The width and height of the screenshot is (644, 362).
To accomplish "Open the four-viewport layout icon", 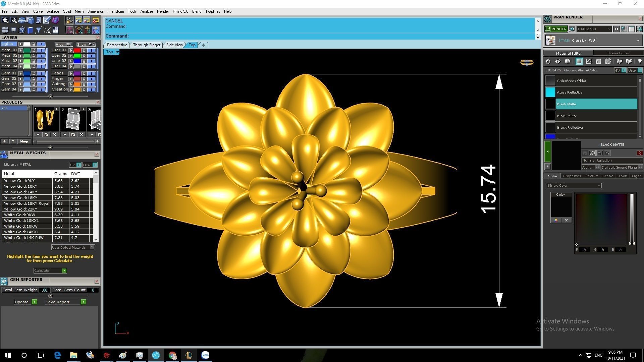I will [x=5, y=30].
